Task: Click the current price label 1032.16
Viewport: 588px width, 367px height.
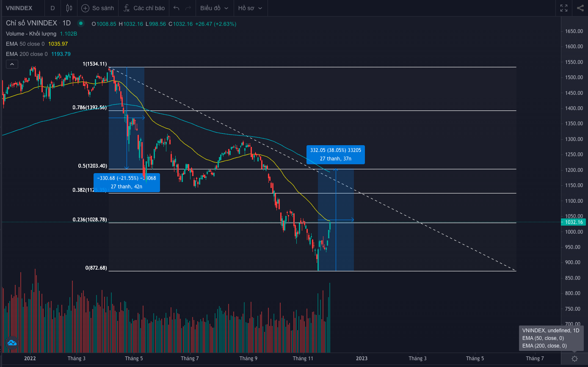Action: [x=573, y=222]
